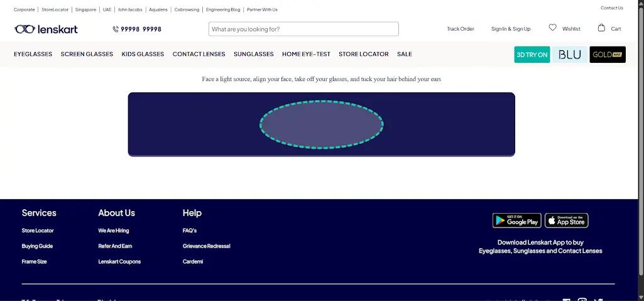Open the John Jacobs link
This screenshot has width=644, height=301.
pyautogui.click(x=130, y=9)
